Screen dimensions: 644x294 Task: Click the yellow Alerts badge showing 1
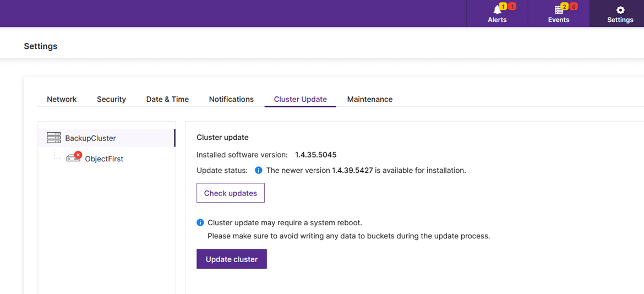click(x=503, y=7)
